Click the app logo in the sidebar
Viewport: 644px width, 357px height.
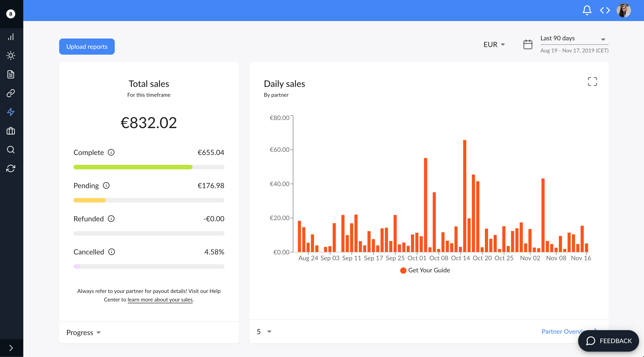pos(11,14)
